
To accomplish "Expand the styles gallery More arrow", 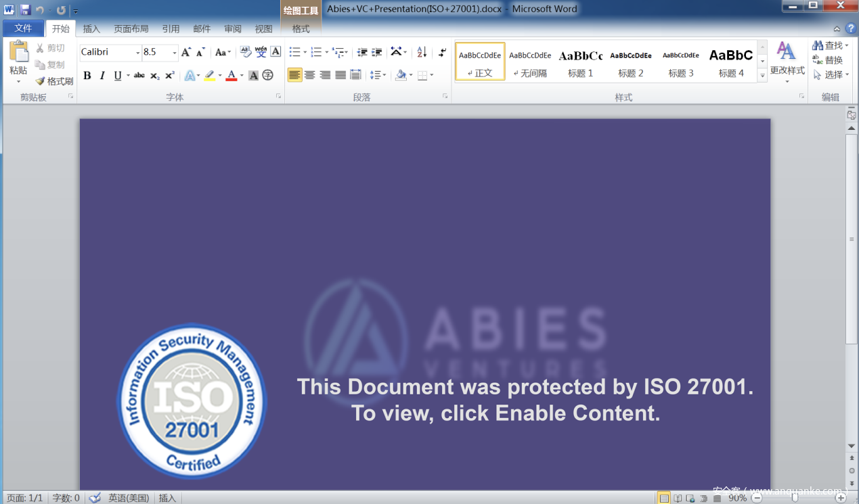I will pos(762,76).
